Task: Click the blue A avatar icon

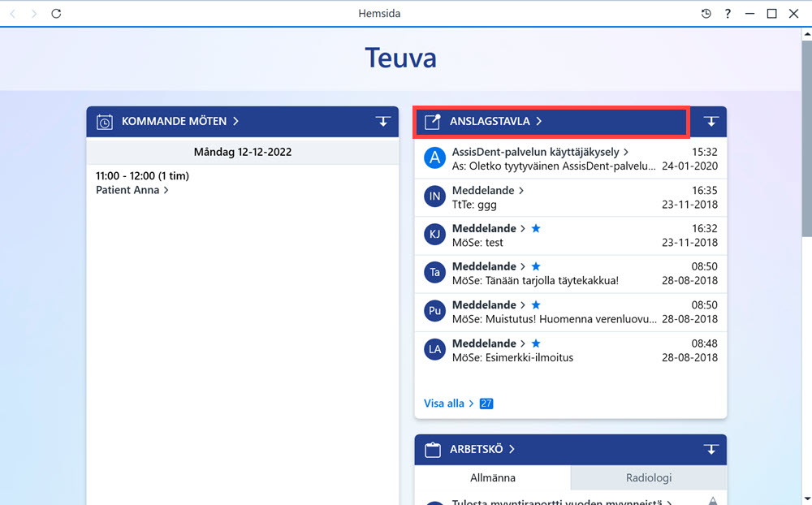Action: click(x=434, y=158)
